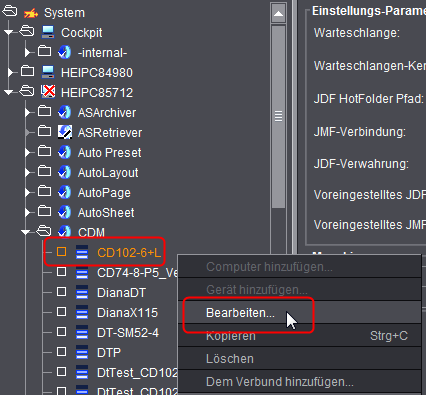Select the Auto Preset service icon

pyautogui.click(x=65, y=152)
